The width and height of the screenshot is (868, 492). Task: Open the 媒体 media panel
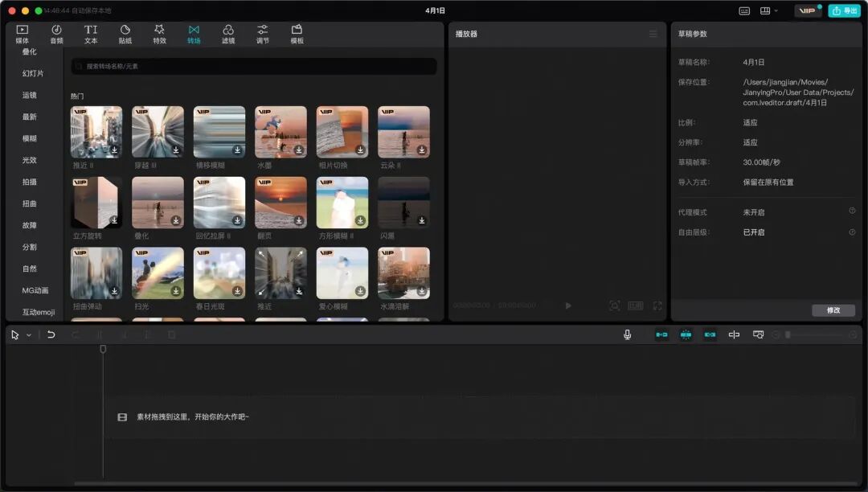[x=23, y=34]
